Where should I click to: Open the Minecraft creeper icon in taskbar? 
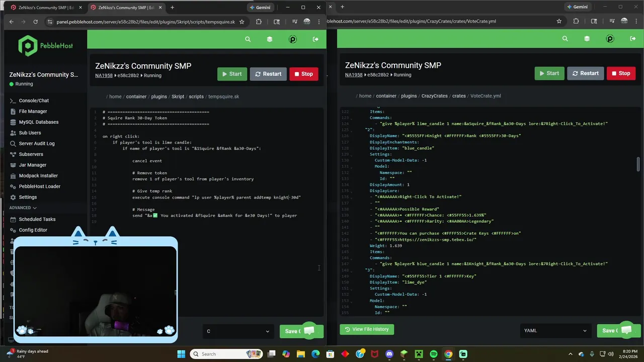coord(419,354)
